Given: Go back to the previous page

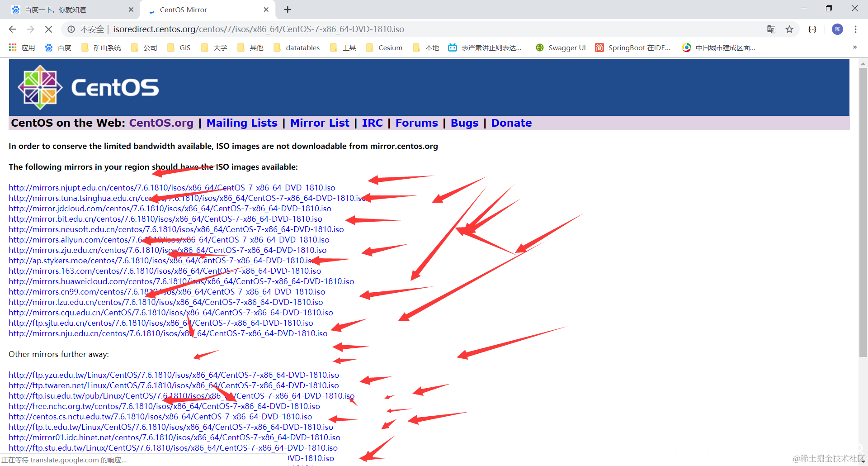Looking at the screenshot, I should coord(12,29).
